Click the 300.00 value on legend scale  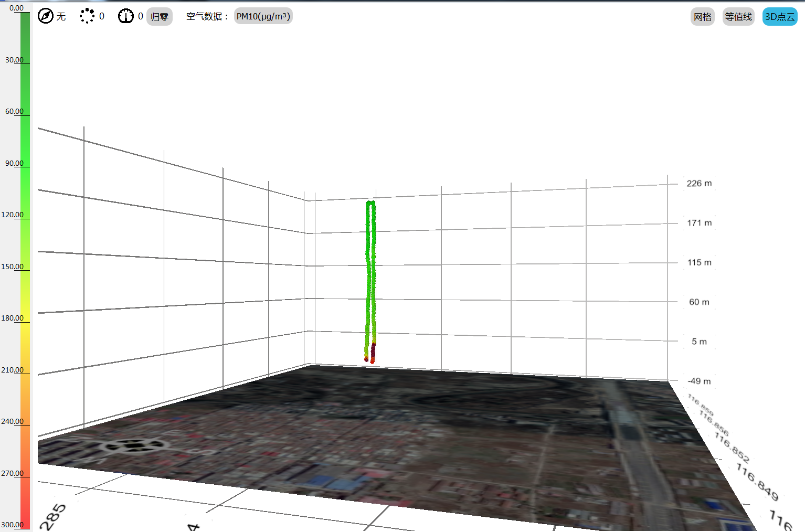pyautogui.click(x=13, y=525)
